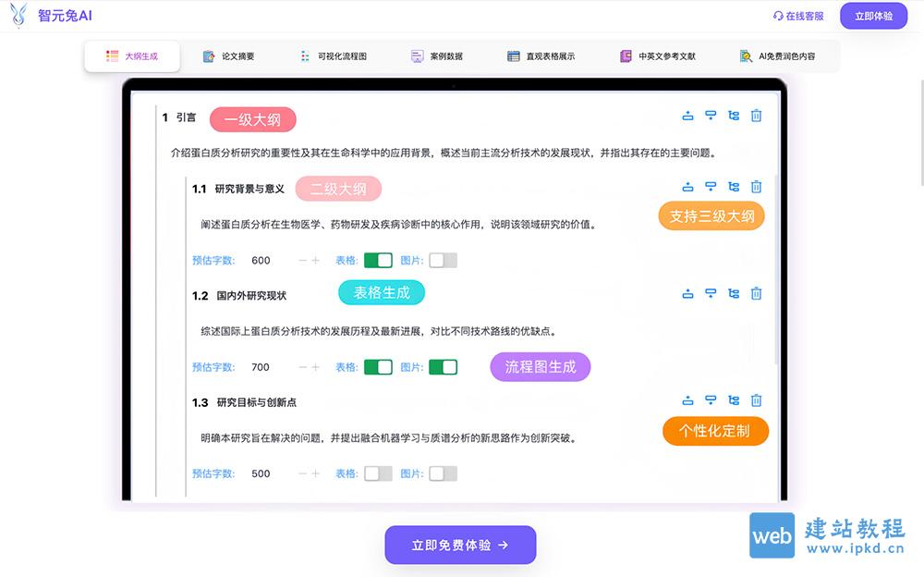
Task: Delete the 研究目标与创新点 section
Action: (757, 400)
